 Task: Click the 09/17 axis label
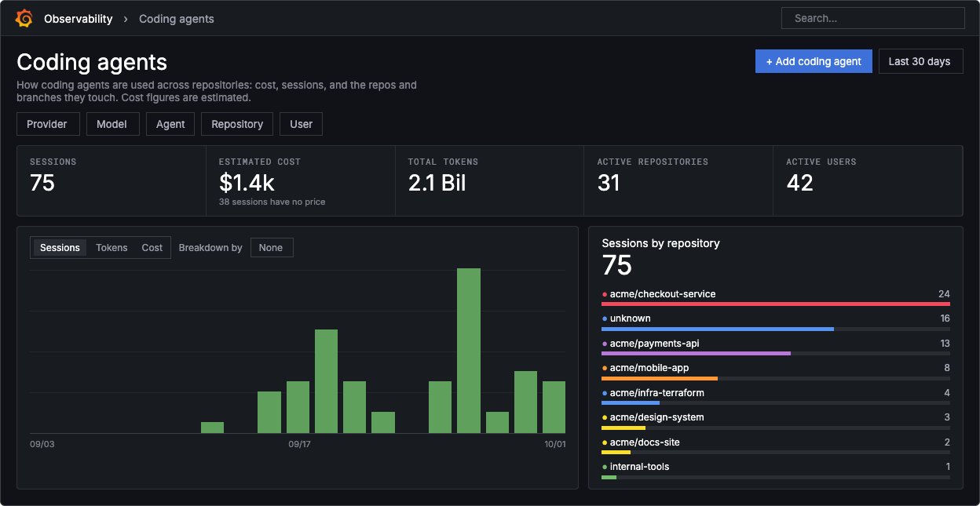[300, 444]
